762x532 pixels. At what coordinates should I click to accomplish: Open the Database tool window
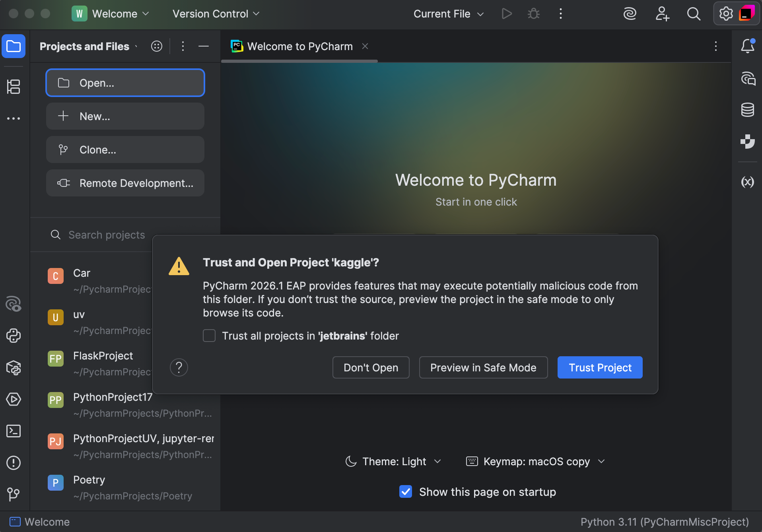pyautogui.click(x=748, y=110)
